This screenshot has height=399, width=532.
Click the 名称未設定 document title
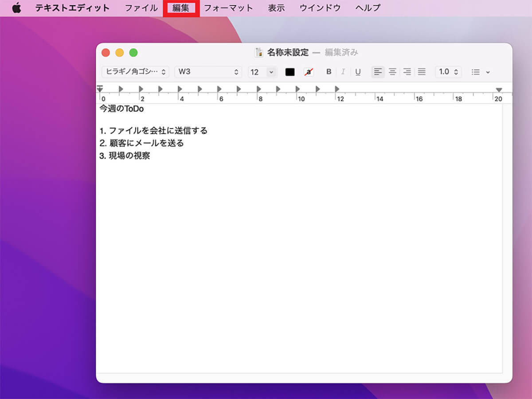coord(288,53)
